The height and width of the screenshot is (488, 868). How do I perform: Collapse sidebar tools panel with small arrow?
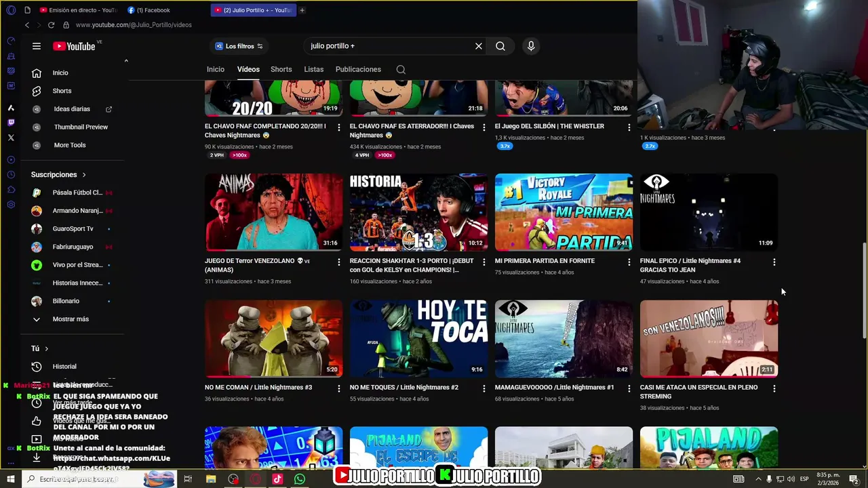(126, 61)
